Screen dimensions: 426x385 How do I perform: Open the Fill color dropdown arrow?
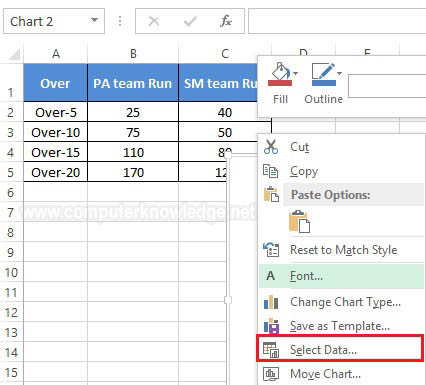(295, 74)
